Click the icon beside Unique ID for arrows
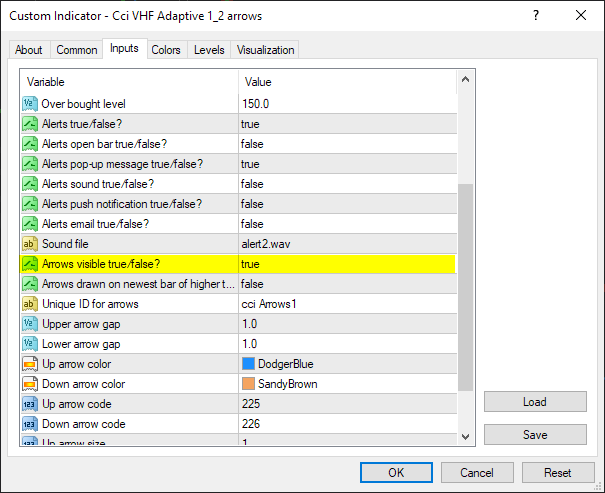The width and height of the screenshot is (605, 493). pos(29,304)
